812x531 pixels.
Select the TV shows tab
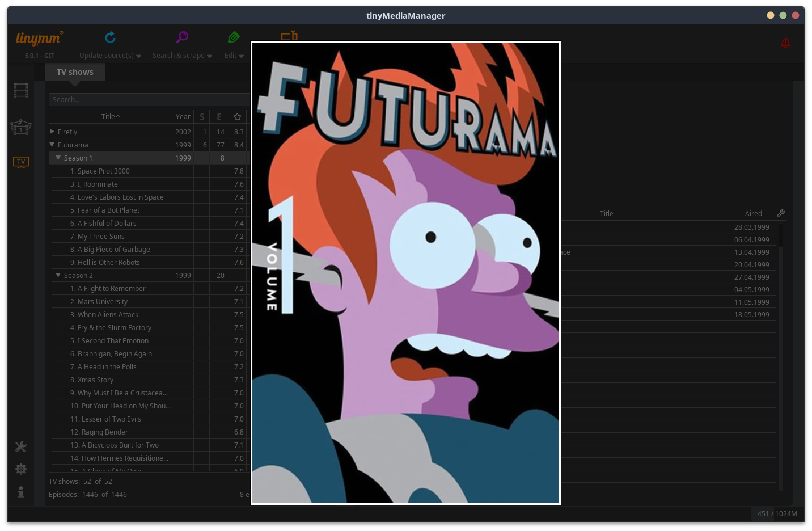75,72
